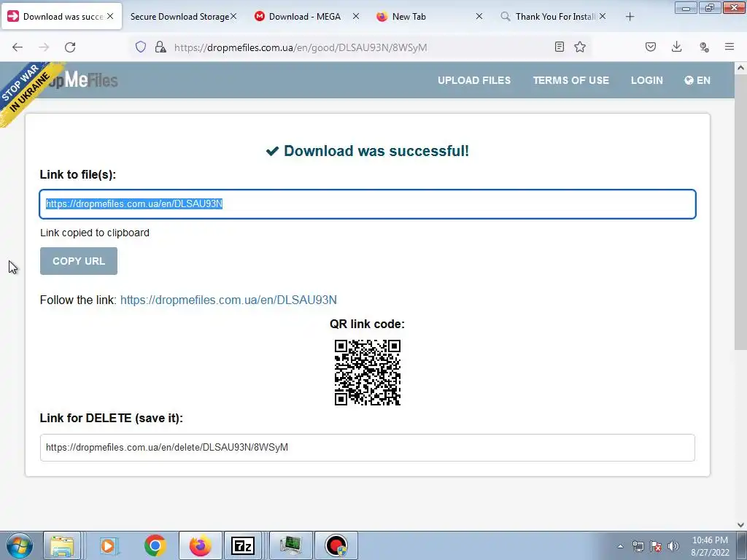The image size is (747, 560).
Task: Close the Thank You For Install tab
Action: click(603, 16)
